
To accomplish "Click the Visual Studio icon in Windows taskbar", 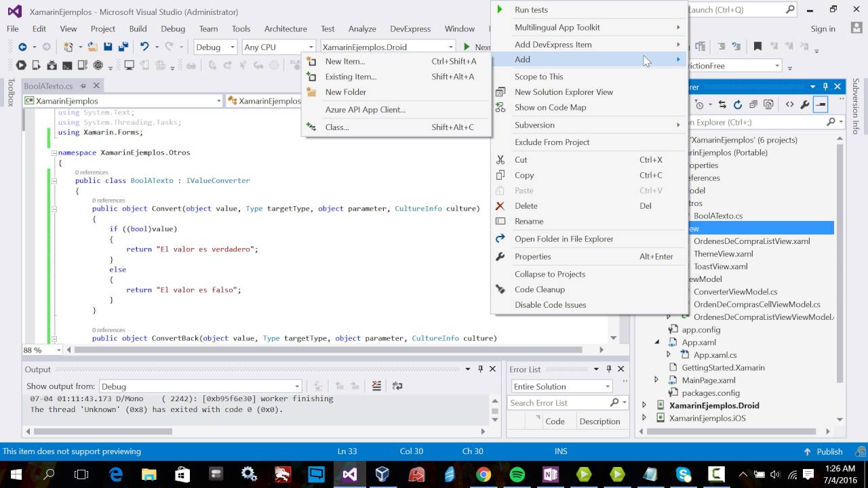I will [x=350, y=474].
